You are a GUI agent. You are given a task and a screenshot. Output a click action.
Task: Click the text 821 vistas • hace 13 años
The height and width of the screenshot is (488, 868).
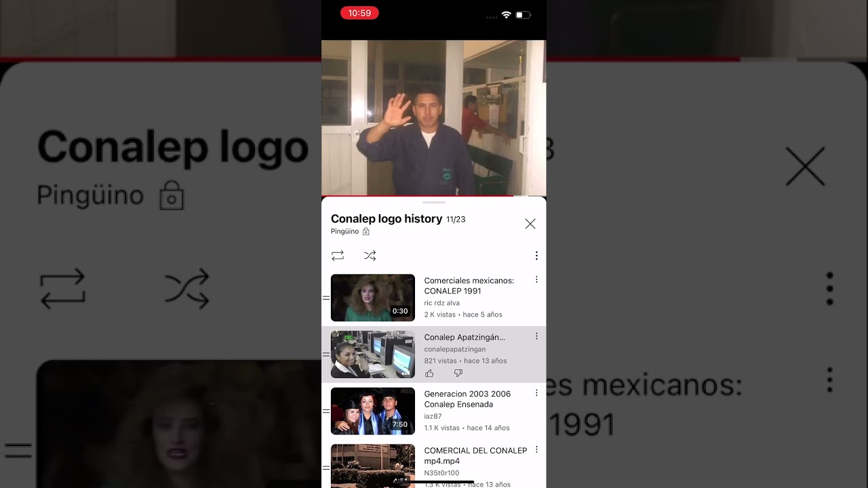click(466, 361)
